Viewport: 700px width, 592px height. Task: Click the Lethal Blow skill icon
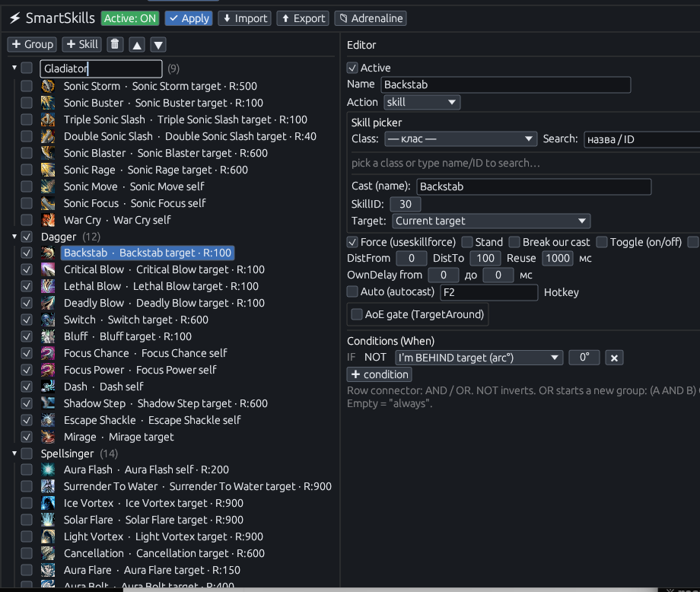tap(48, 286)
